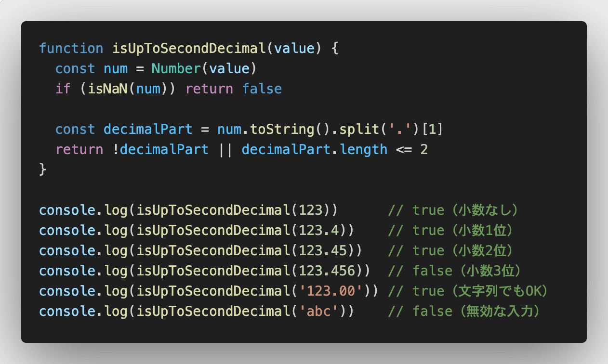Click the string 'abc' argument
This screenshot has height=364, width=608.
point(318,312)
